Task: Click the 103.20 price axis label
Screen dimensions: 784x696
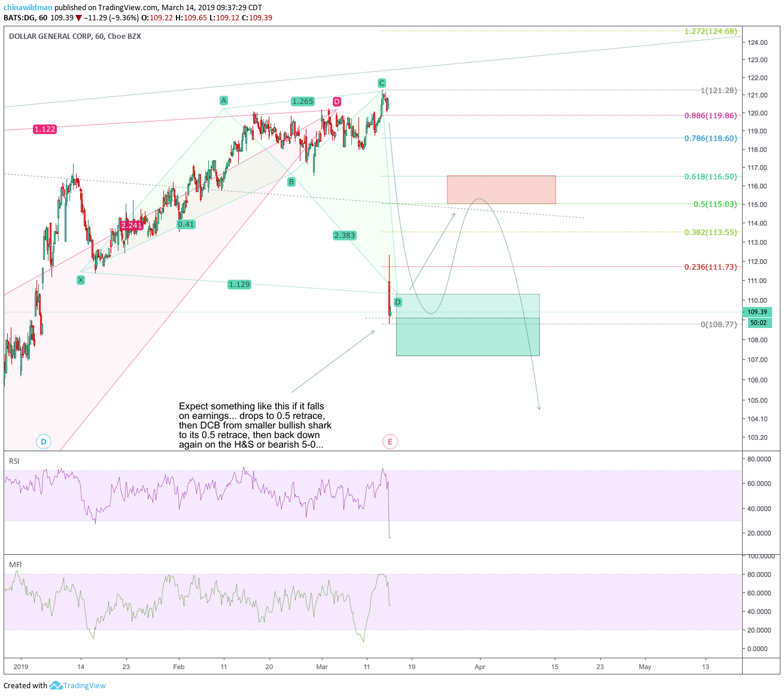Action: click(x=757, y=437)
